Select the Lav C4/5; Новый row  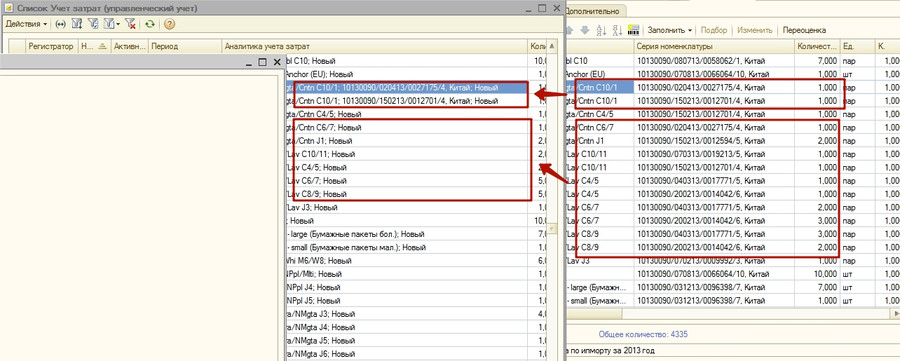[x=407, y=168]
